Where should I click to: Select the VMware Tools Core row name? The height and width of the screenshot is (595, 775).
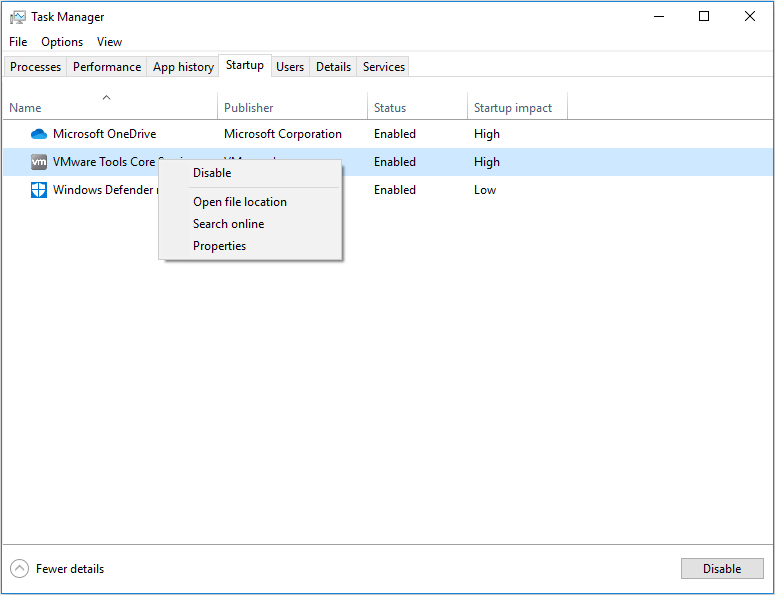click(104, 162)
